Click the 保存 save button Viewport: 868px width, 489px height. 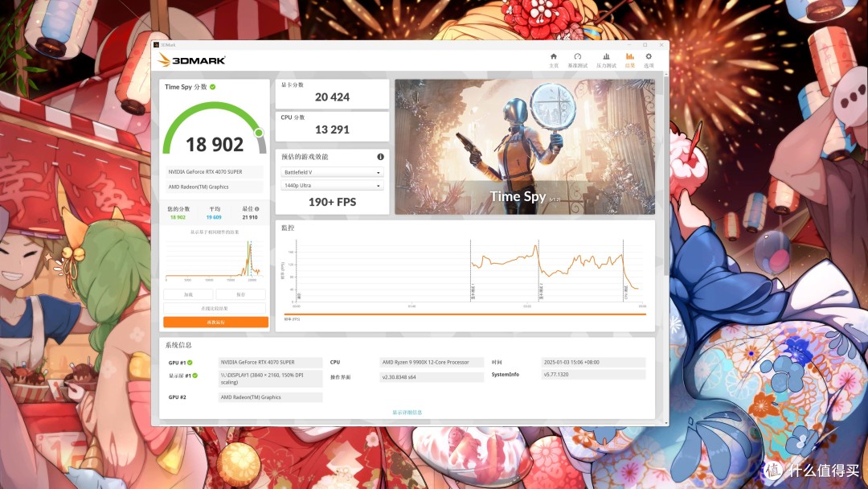point(241,294)
